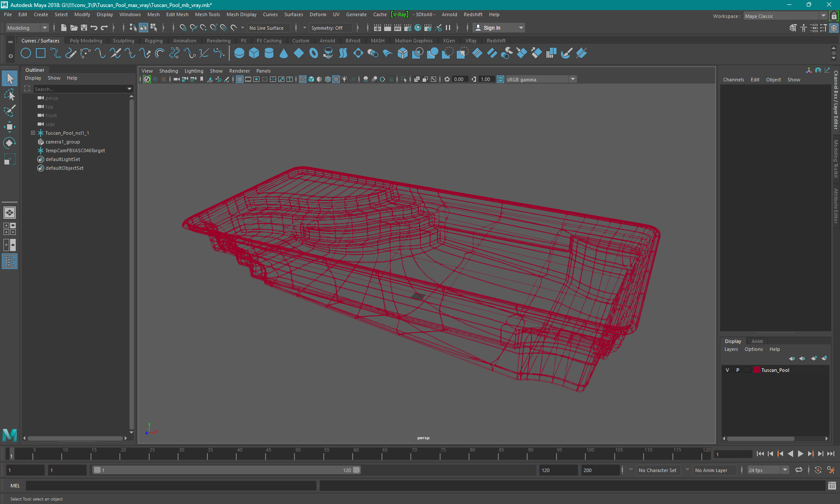This screenshot has height=504, width=840.
Task: Toggle loop playback mode button
Action: [799, 470]
